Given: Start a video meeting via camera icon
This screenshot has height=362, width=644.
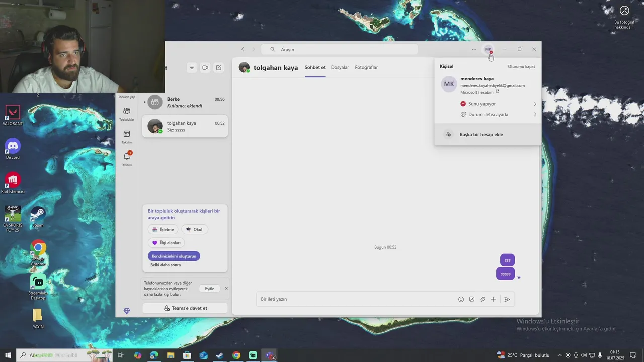Looking at the screenshot, I should [205, 67].
